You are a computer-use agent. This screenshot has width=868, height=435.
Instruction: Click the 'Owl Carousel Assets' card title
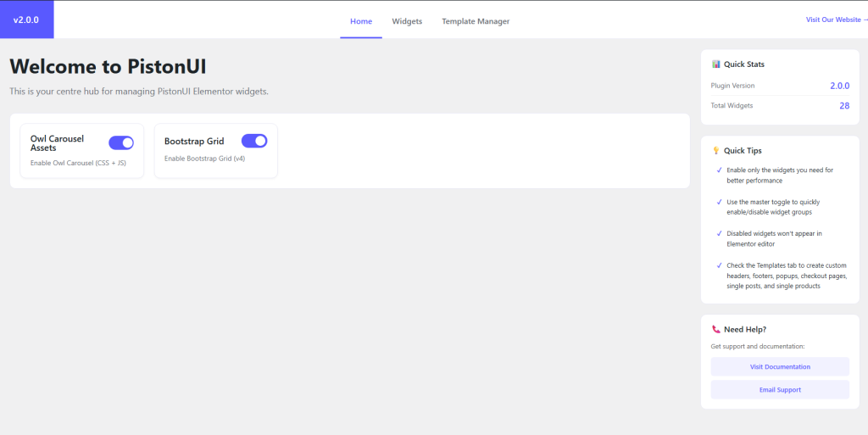[x=57, y=143]
